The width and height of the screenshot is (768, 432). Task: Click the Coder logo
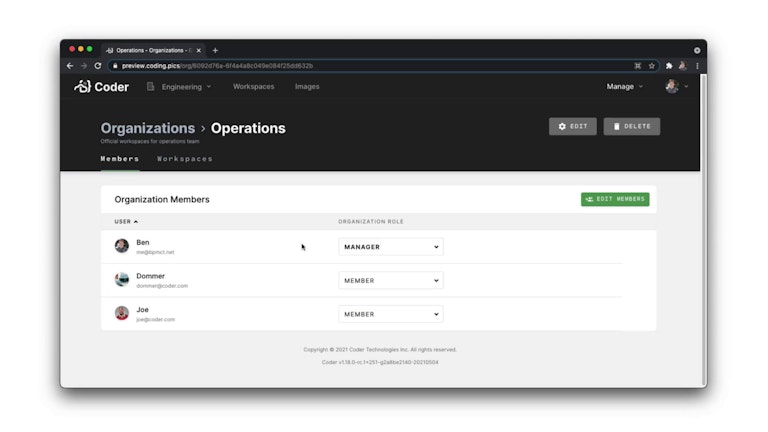pos(101,87)
